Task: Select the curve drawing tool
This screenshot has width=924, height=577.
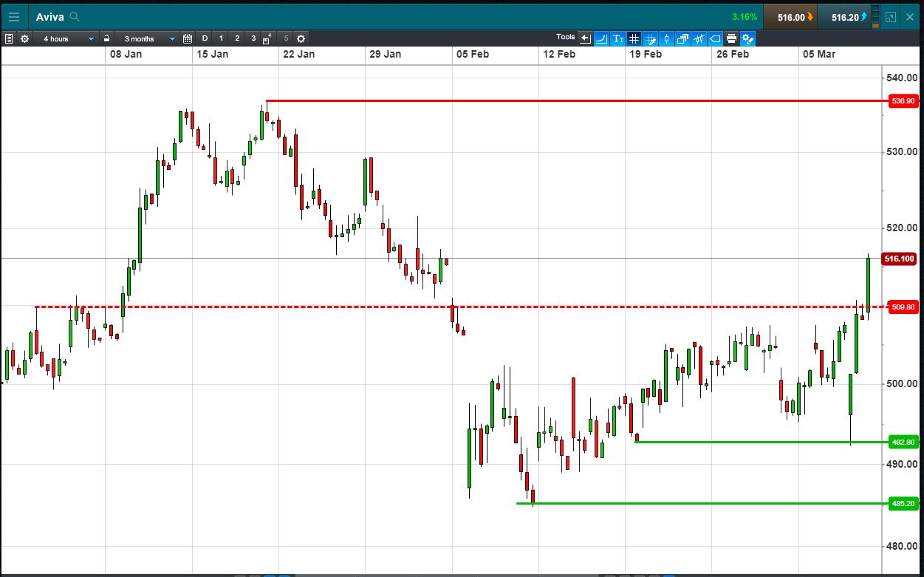Action: coord(602,38)
